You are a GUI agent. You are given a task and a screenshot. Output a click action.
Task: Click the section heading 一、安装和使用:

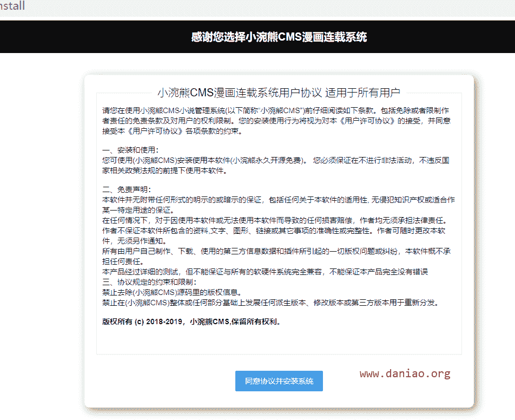130,150
